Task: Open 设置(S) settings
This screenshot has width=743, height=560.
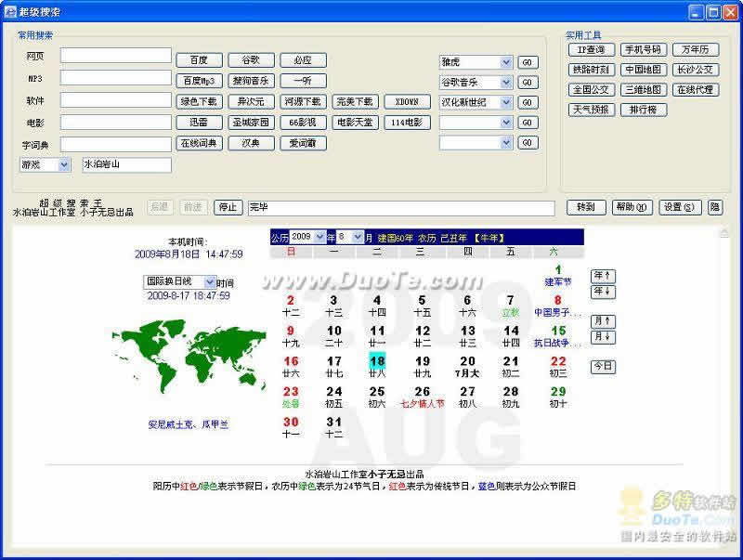Action: click(x=680, y=207)
